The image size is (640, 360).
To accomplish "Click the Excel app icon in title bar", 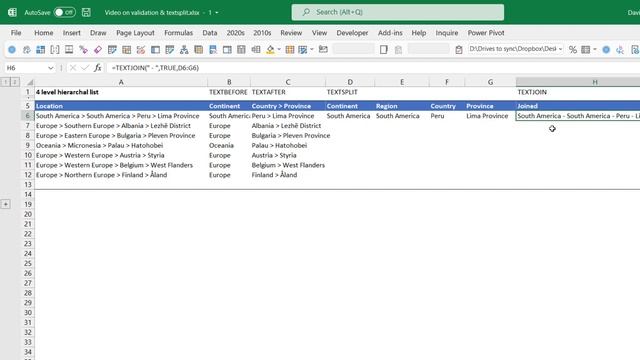I will coord(12,12).
